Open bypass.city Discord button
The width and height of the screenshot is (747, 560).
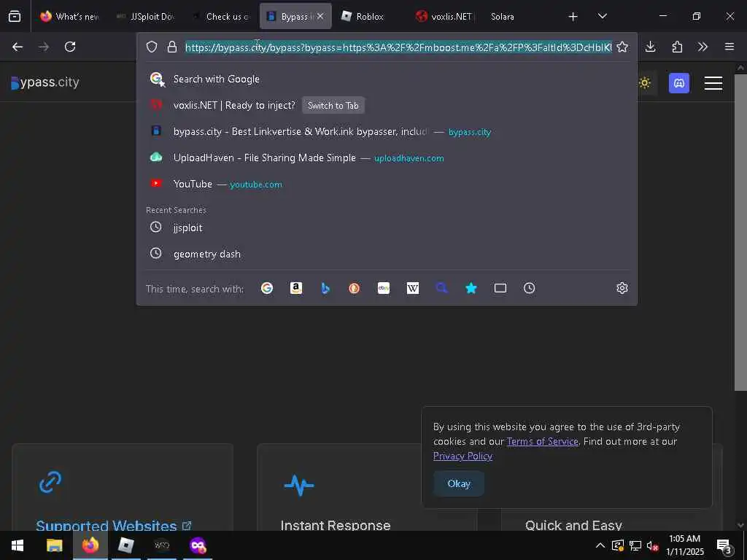tap(679, 83)
